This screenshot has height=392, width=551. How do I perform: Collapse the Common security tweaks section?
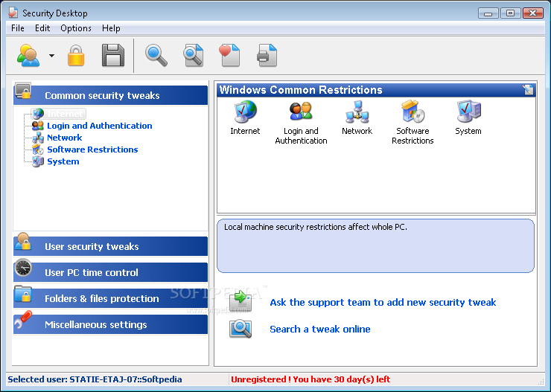coord(110,95)
